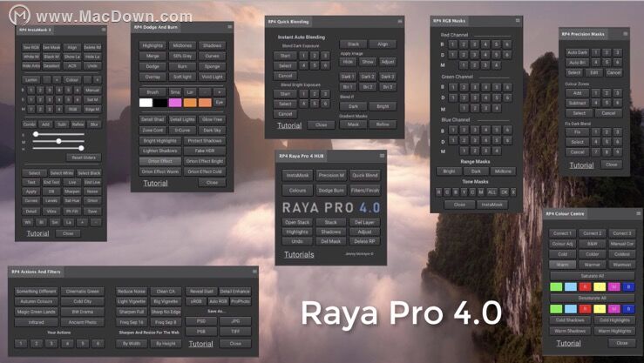The image size is (644, 363).
Task: Select the RP4 Precision Masks tab
Action: pyautogui.click(x=583, y=34)
